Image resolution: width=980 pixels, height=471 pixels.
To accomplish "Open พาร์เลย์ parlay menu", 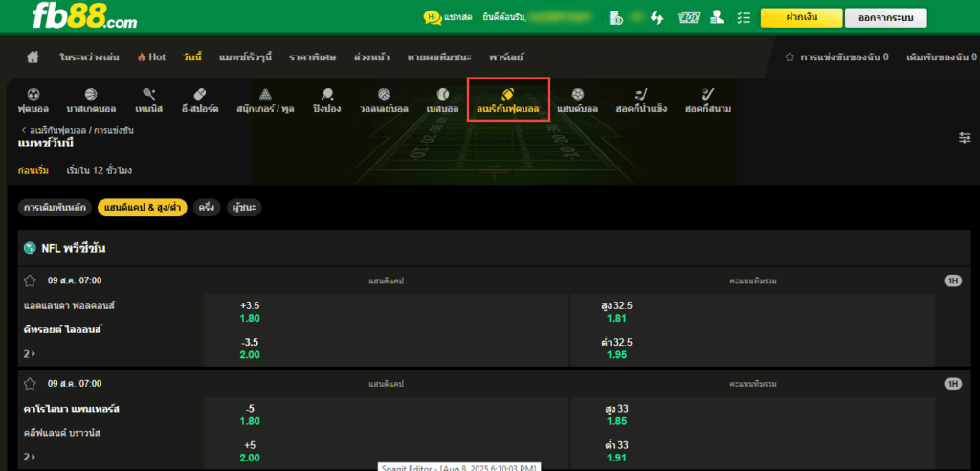I will (506, 56).
